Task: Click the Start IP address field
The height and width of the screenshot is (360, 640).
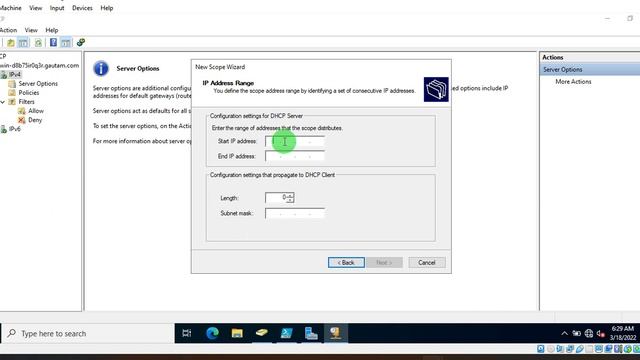Action: click(295, 141)
